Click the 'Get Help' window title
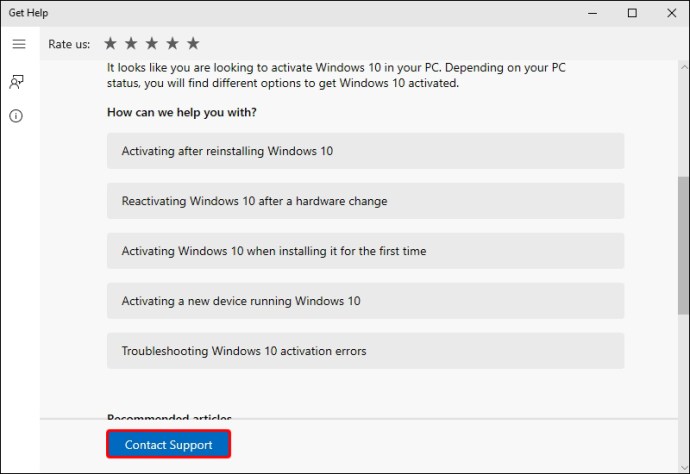This screenshot has width=690, height=474. point(28,13)
